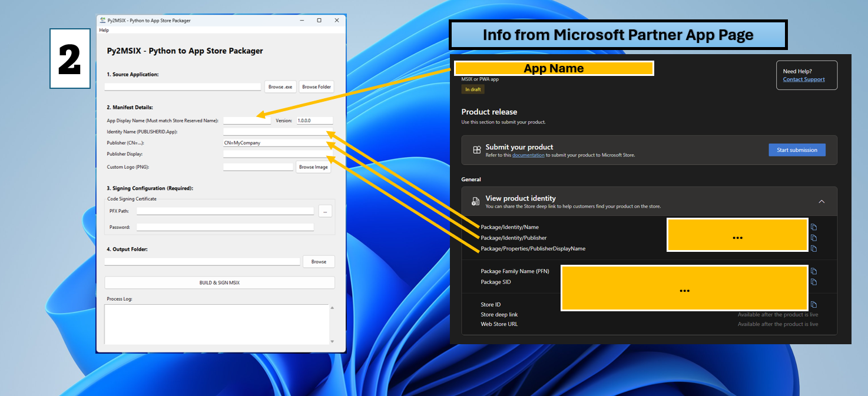Open the documentation hyperlink
The height and width of the screenshot is (396, 868).
point(529,155)
